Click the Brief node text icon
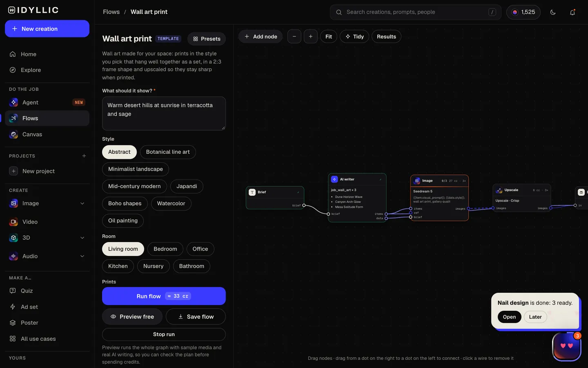The height and width of the screenshot is (368, 588). [252, 192]
